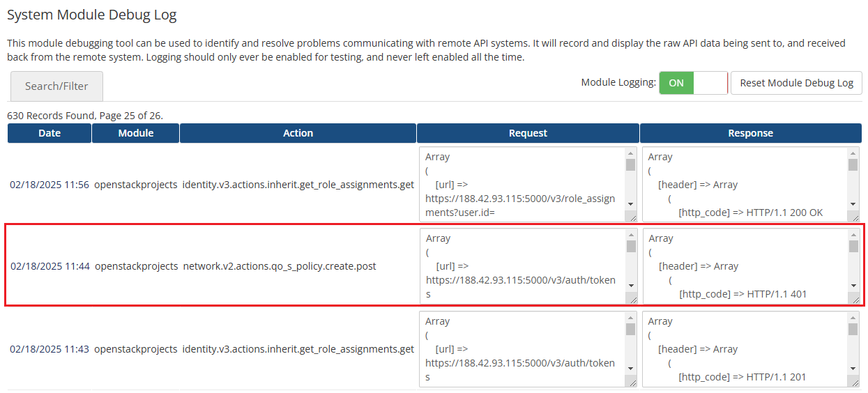Click resize grip of 11:43 Request box
868x393 pixels.
click(x=631, y=382)
